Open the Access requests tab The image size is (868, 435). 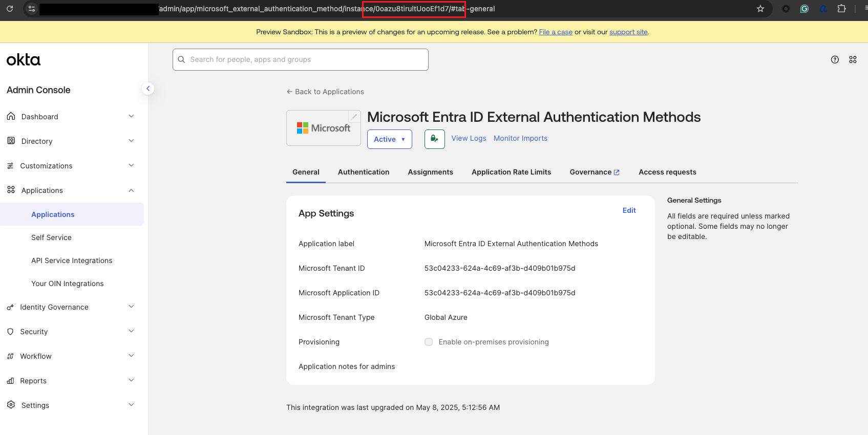[667, 172]
